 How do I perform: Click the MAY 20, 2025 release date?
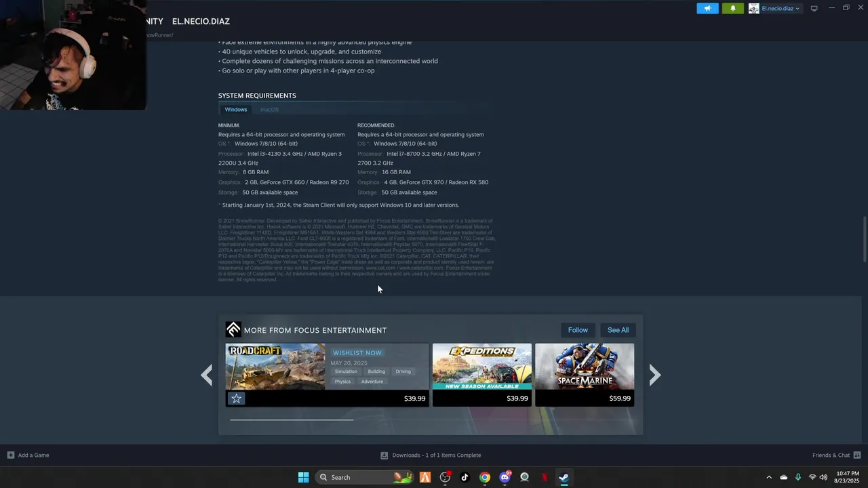pyautogui.click(x=349, y=363)
